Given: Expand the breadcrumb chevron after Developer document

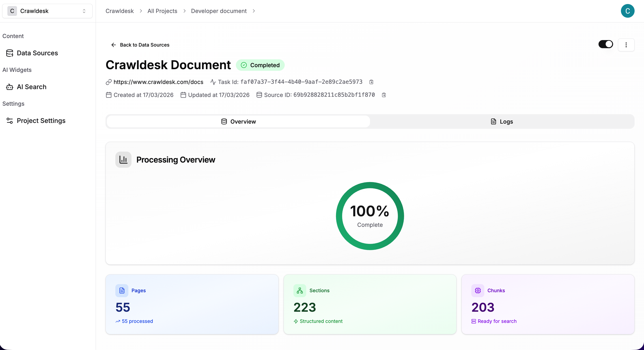Looking at the screenshot, I should 254,11.
